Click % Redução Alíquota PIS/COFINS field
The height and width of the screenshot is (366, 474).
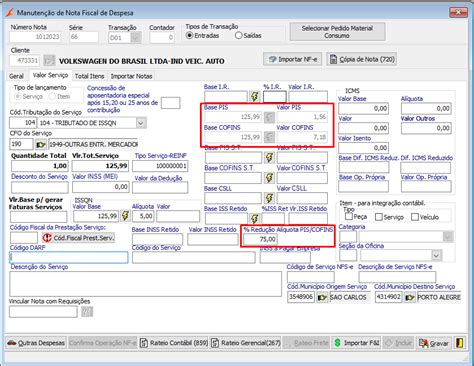pos(260,239)
